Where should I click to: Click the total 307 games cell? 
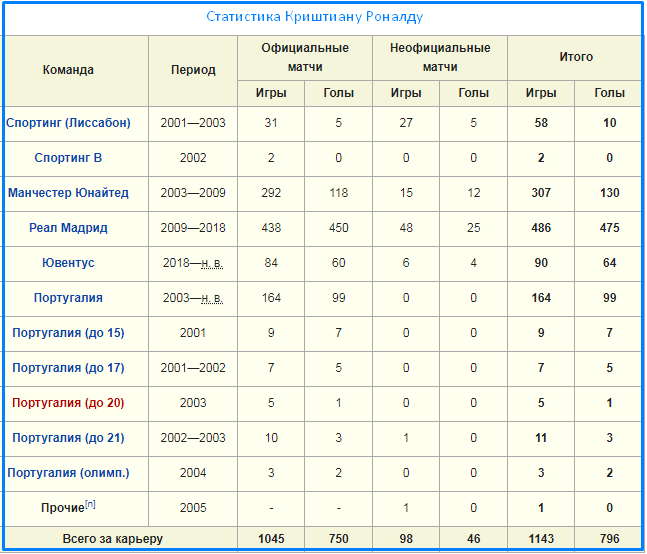[x=541, y=193]
